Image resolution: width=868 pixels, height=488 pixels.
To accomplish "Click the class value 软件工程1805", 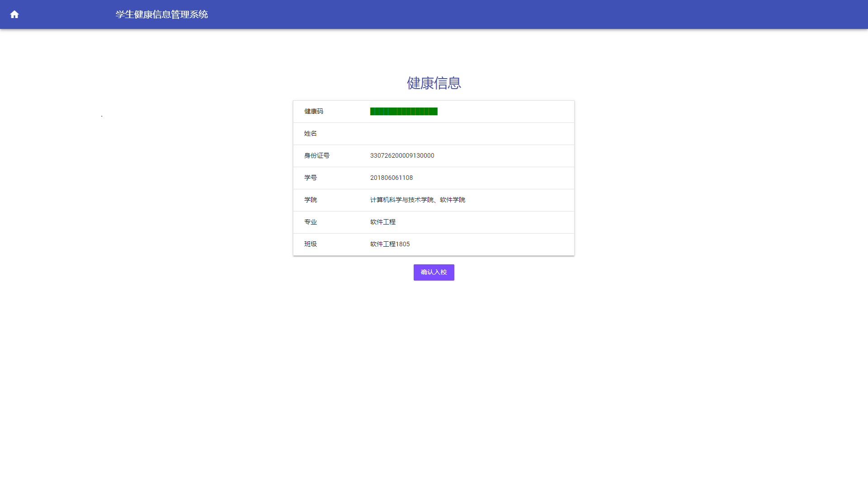I will click(390, 244).
